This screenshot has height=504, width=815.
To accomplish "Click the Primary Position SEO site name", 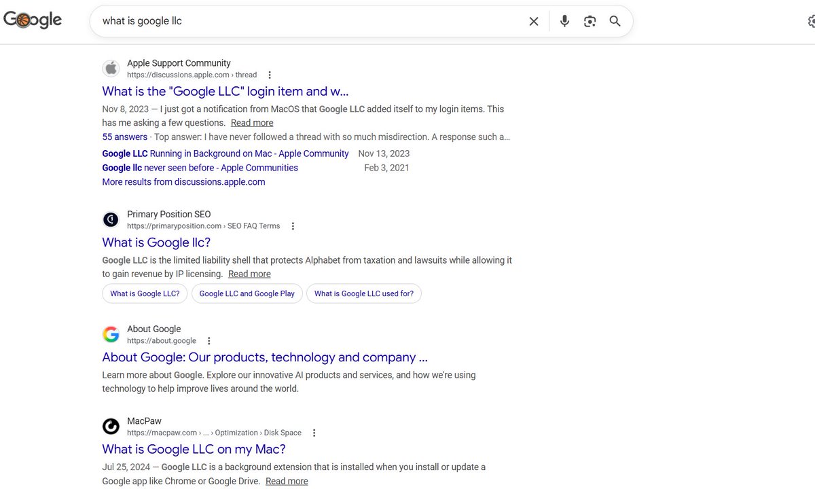I will [x=169, y=214].
